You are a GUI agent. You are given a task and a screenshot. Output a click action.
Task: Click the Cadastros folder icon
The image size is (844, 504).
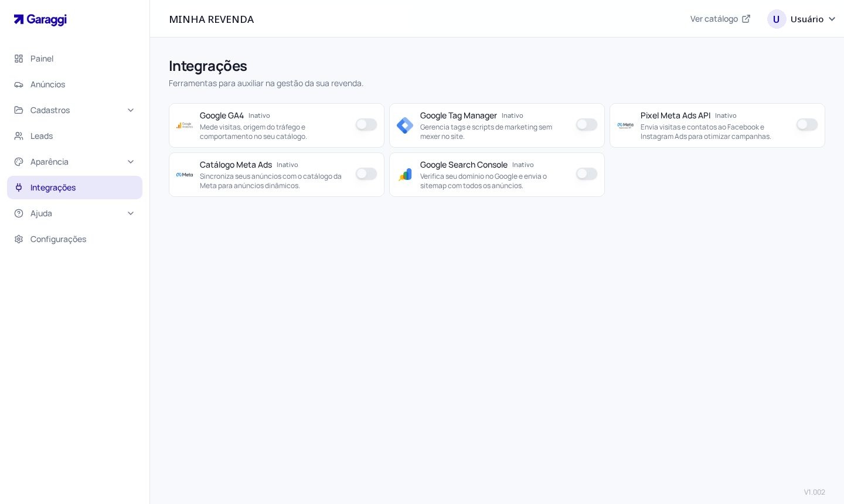coord(19,110)
